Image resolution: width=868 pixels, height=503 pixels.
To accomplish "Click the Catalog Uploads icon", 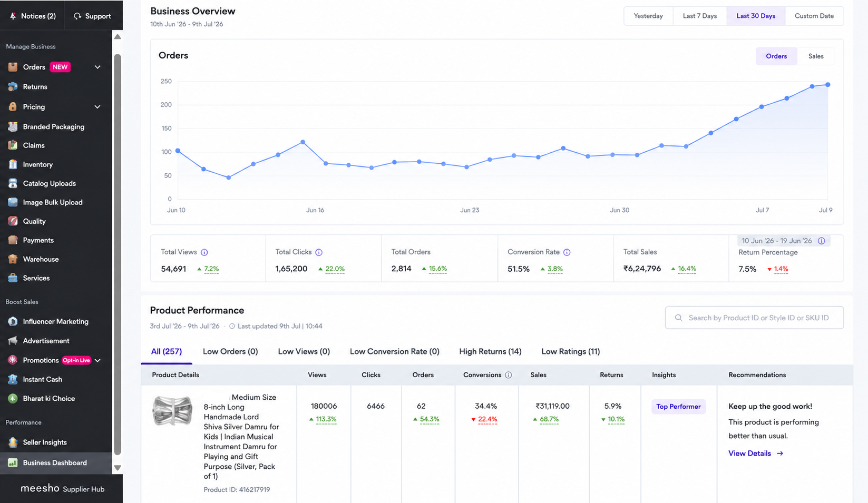I will click(13, 183).
